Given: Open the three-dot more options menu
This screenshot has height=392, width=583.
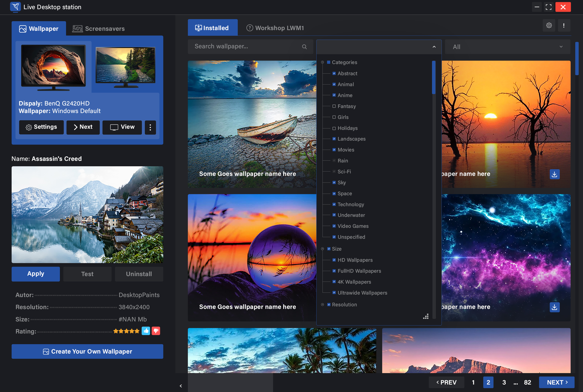Looking at the screenshot, I should coord(150,128).
